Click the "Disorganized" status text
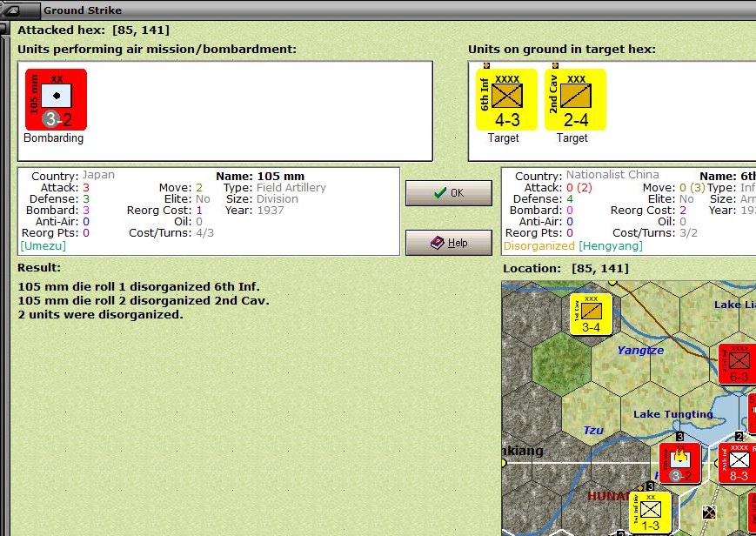The image size is (756, 536). [x=539, y=246]
